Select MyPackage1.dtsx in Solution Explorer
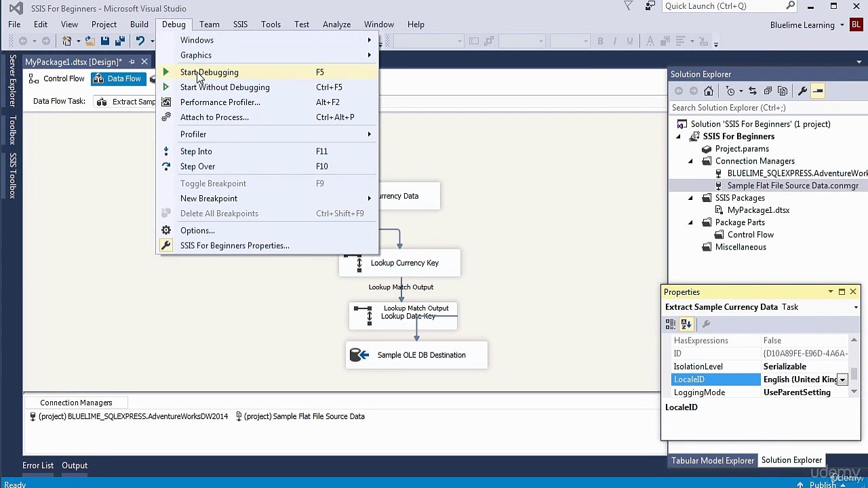 (x=758, y=210)
